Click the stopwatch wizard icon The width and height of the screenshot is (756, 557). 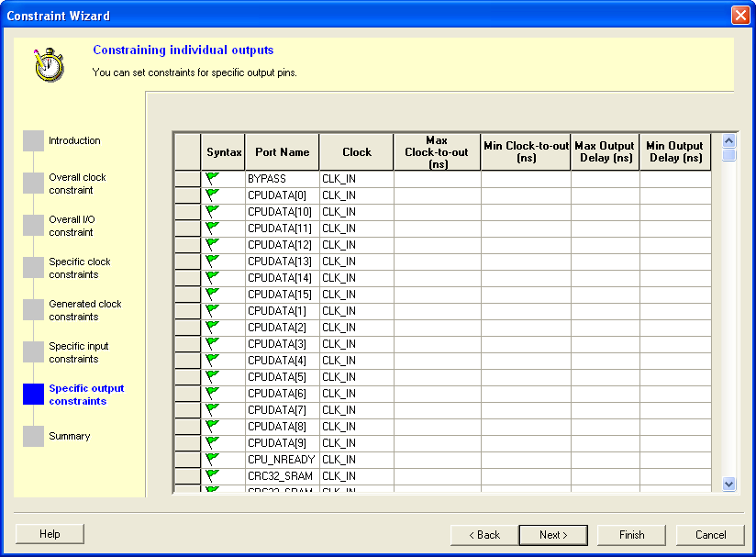coord(49,64)
